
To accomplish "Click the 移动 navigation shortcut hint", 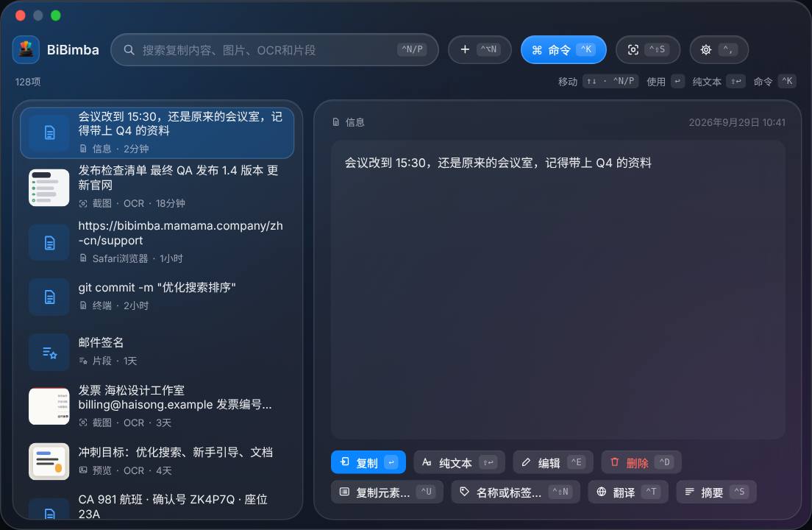I will click(x=598, y=81).
